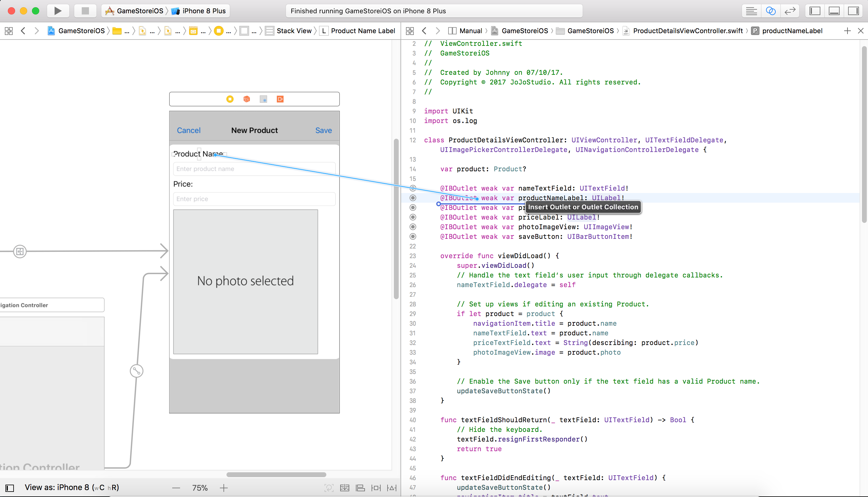Image resolution: width=868 pixels, height=497 pixels.
Task: Select the relationship segue circle icon
Action: pos(137,371)
